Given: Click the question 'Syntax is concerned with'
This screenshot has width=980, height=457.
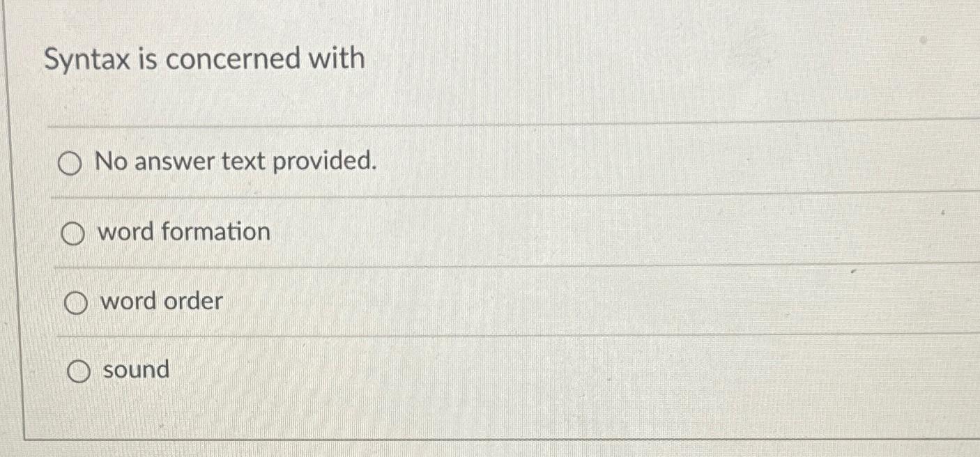Looking at the screenshot, I should (205, 59).
